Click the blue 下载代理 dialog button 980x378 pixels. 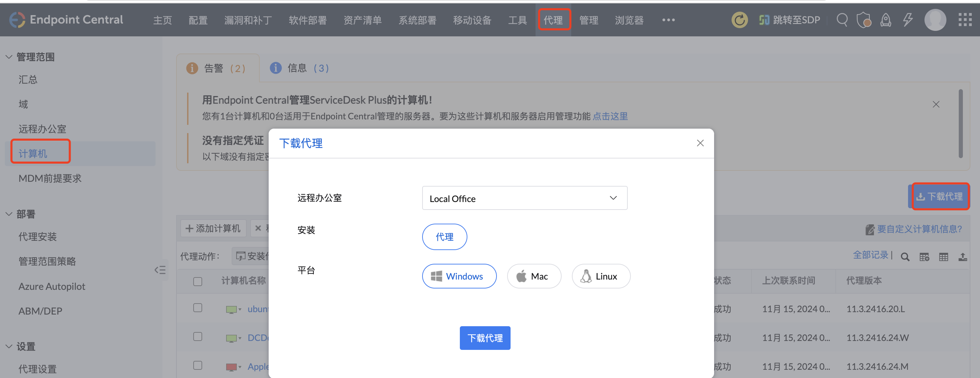pyautogui.click(x=485, y=338)
